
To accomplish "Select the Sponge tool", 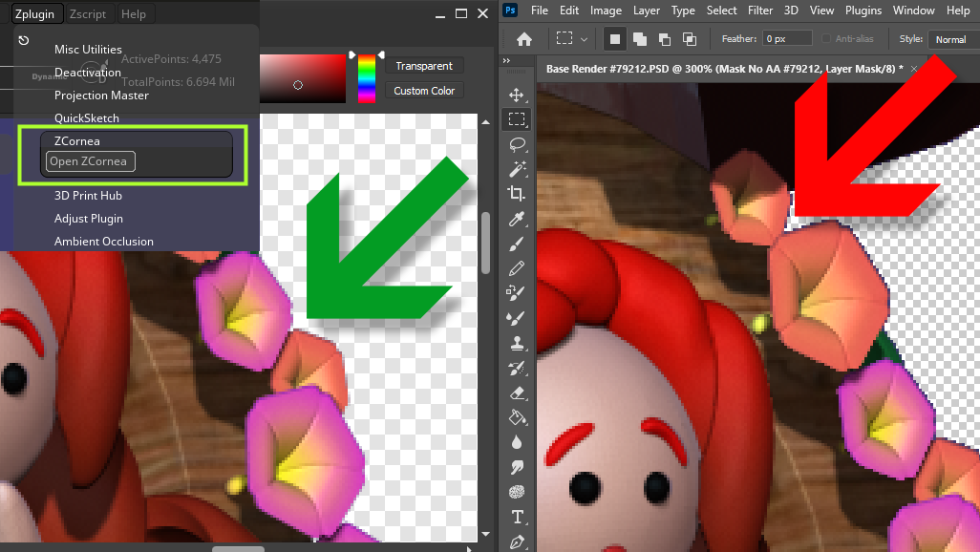I will coord(516,492).
